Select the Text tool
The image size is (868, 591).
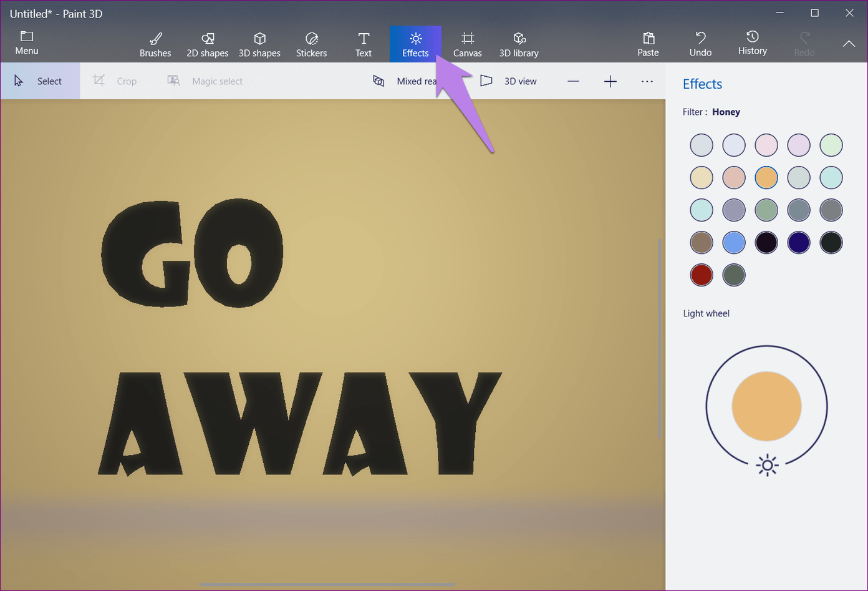pyautogui.click(x=364, y=44)
